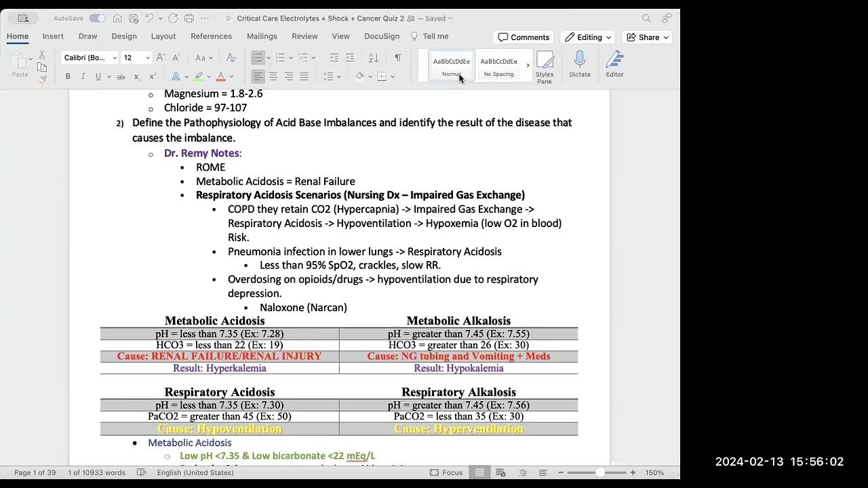
Task: Click the format painter brush icon
Action: [42, 79]
